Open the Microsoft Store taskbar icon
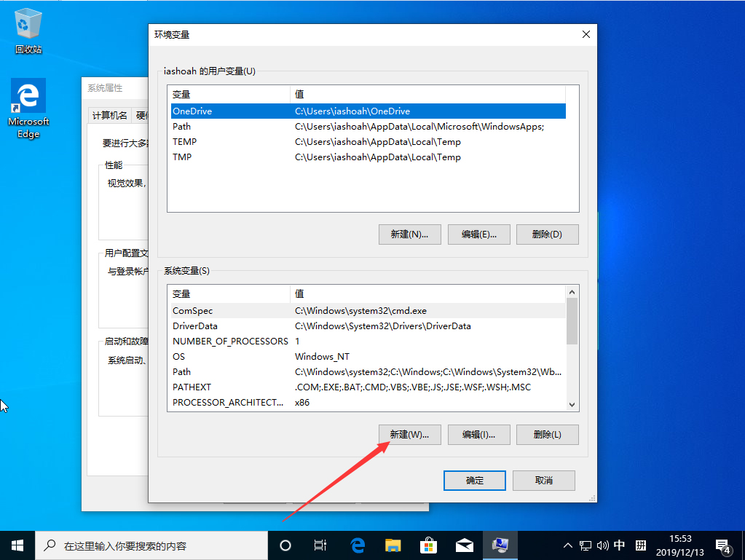Image resolution: width=745 pixels, height=560 pixels. pos(429,545)
